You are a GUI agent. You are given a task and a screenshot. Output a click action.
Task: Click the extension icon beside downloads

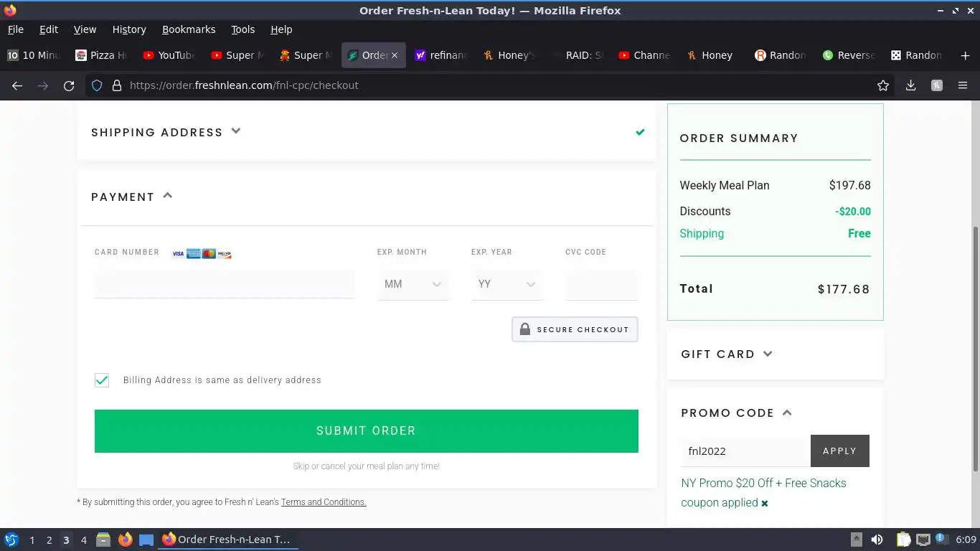[936, 85]
